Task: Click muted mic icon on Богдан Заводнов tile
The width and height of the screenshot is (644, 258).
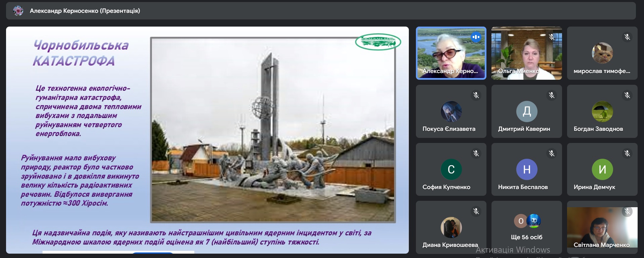Action: pos(627,95)
